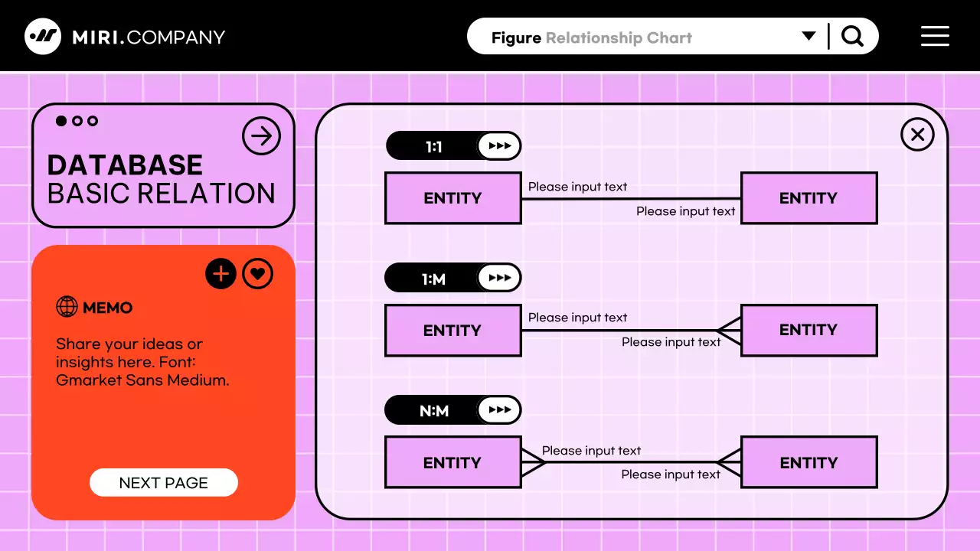The width and height of the screenshot is (980, 551).
Task: Click the search magnifier icon
Action: 852,36
